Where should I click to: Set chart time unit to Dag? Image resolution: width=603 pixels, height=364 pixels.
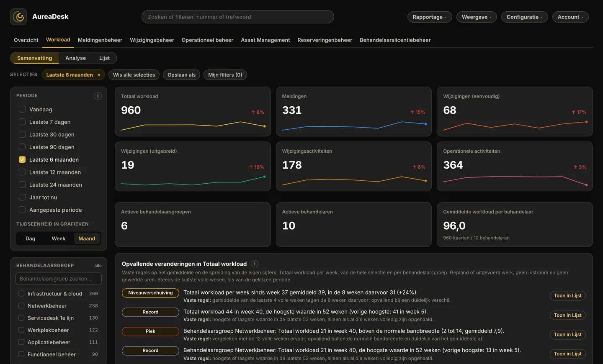[x=31, y=238]
